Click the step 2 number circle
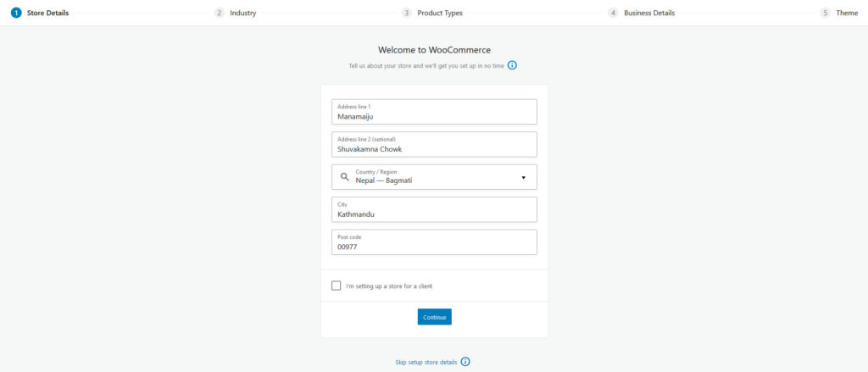The width and height of the screenshot is (868, 372). (220, 13)
